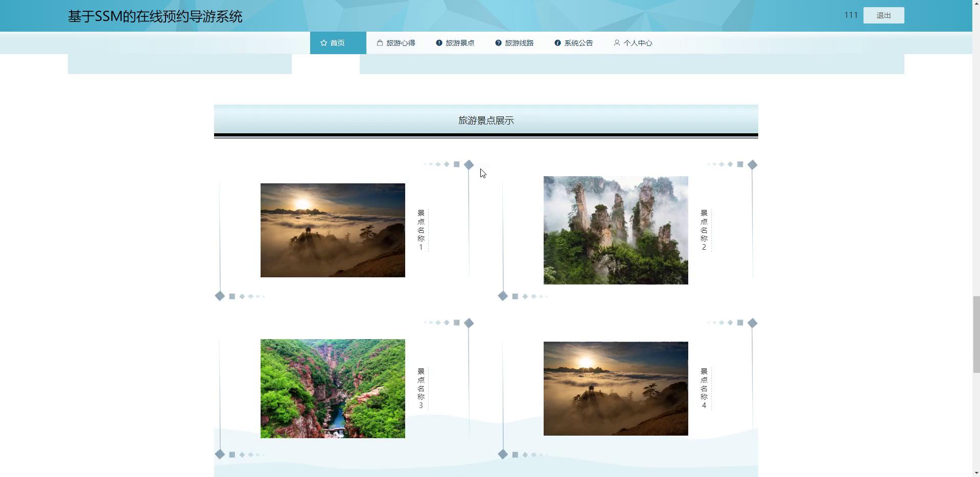
Task: Click the 景点名称4 label
Action: 704,388
